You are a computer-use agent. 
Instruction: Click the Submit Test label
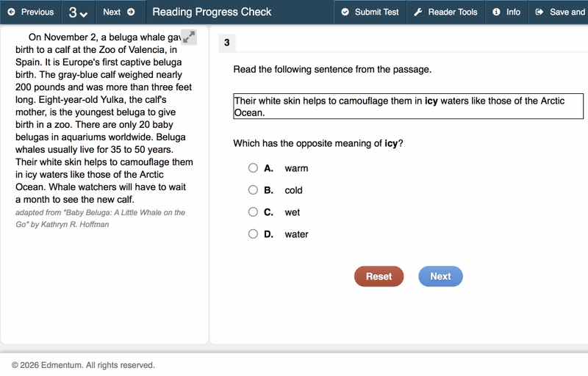[x=376, y=12]
